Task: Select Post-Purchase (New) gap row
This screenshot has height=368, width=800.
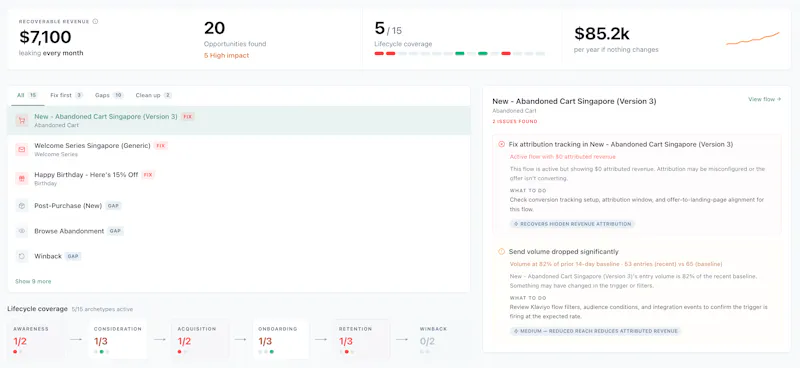Action: point(239,206)
